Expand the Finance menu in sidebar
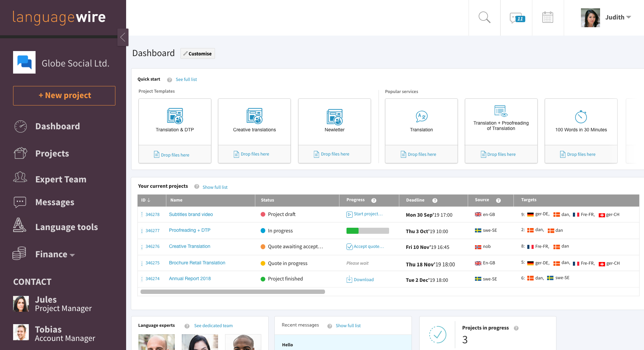 click(x=55, y=254)
